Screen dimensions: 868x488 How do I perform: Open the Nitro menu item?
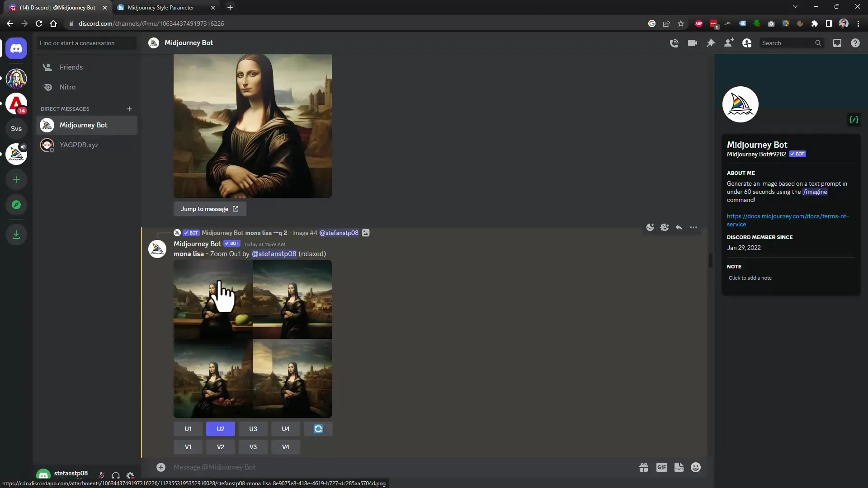tap(67, 86)
